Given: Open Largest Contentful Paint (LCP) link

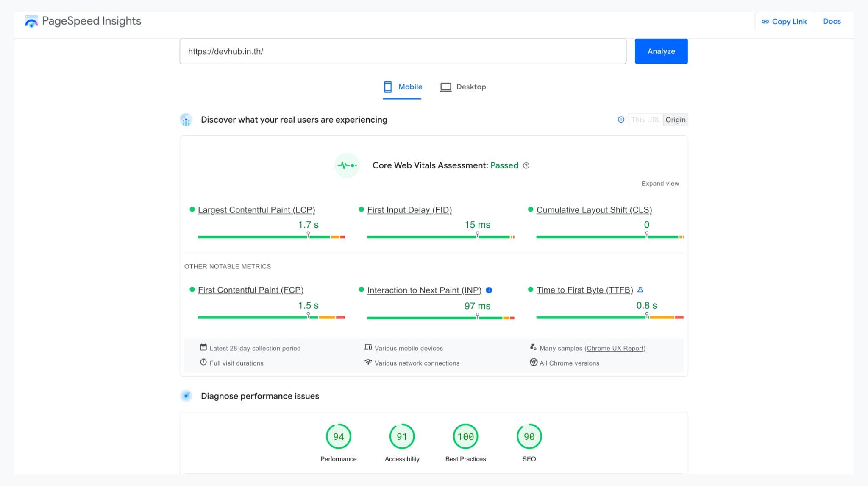Looking at the screenshot, I should (256, 210).
